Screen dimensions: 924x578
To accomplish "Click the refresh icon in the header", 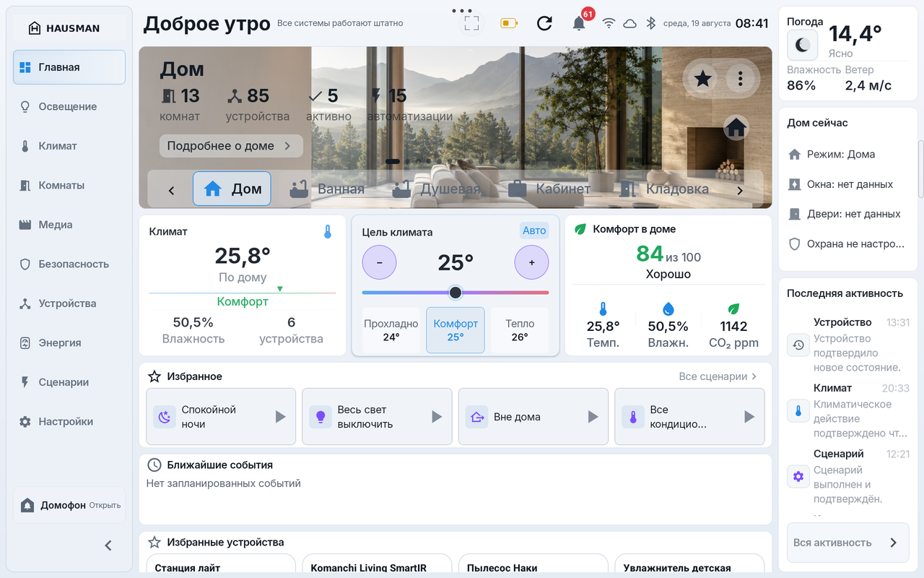I will click(x=544, y=23).
